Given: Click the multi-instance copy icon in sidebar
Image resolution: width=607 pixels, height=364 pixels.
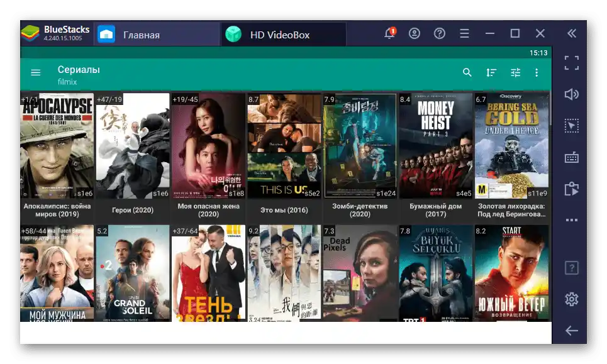Looking at the screenshot, I should tap(572, 189).
